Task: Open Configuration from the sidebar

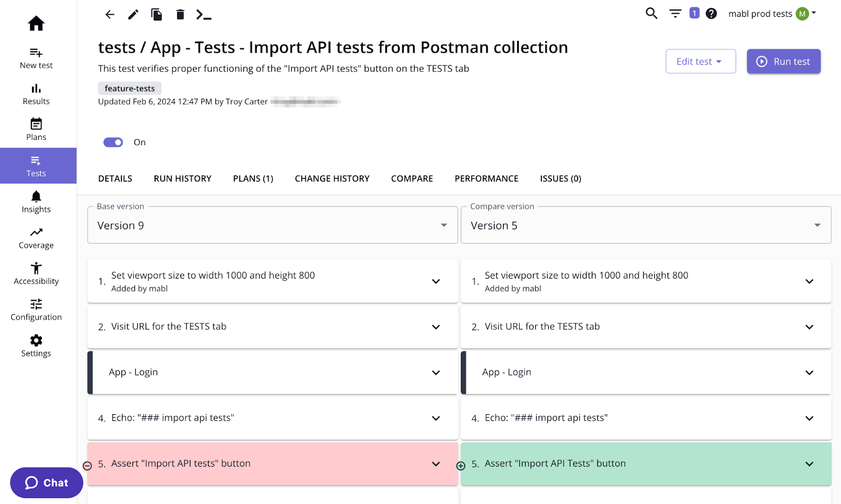Action: coord(36,310)
